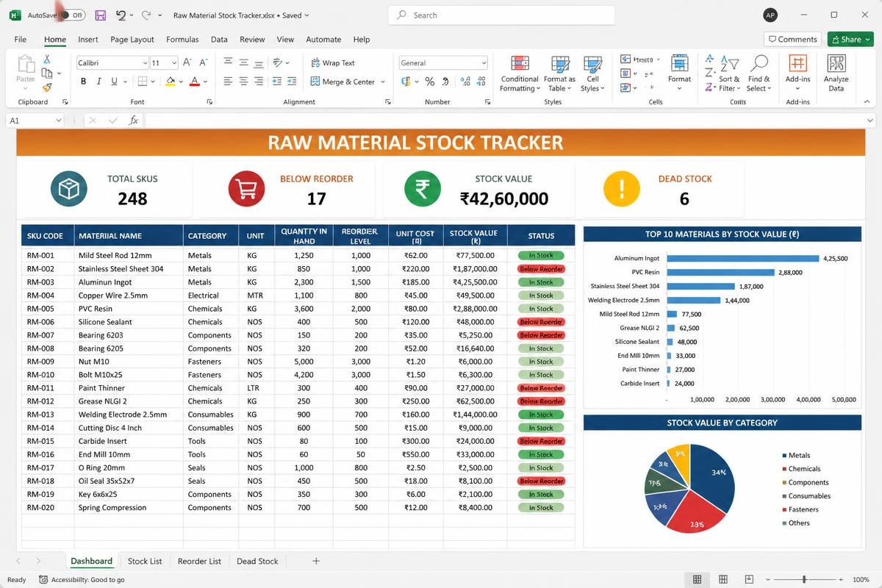
Task: Click the Align Left icon
Action: pos(228,82)
